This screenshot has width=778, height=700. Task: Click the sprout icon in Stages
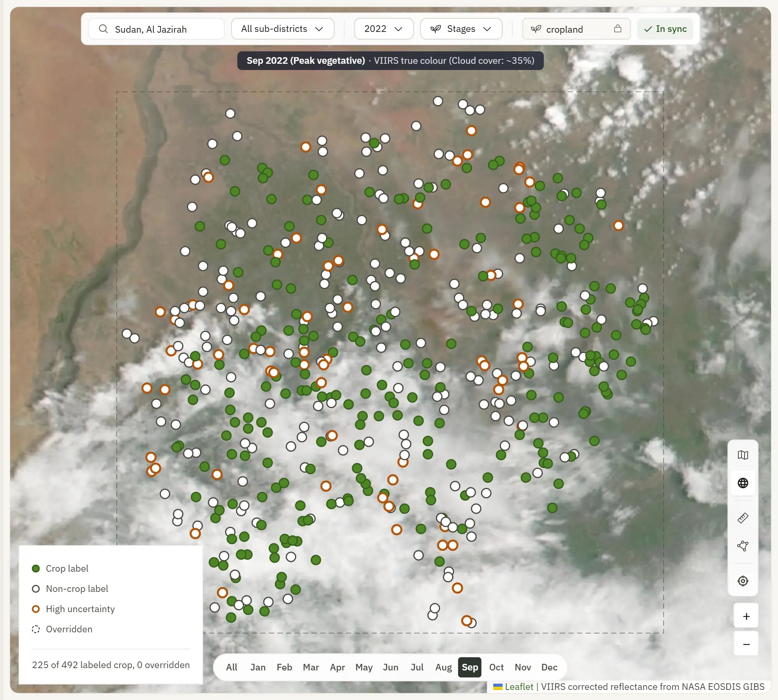(x=436, y=29)
